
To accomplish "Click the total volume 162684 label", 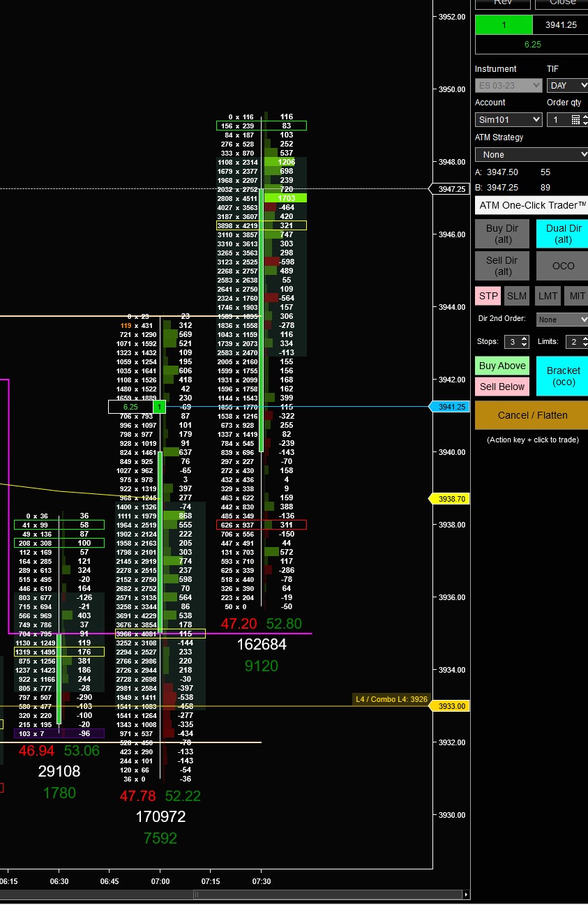I will [x=262, y=645].
